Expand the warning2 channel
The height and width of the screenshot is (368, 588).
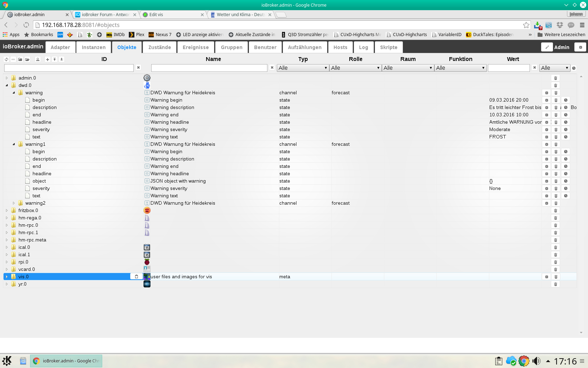coord(14,203)
